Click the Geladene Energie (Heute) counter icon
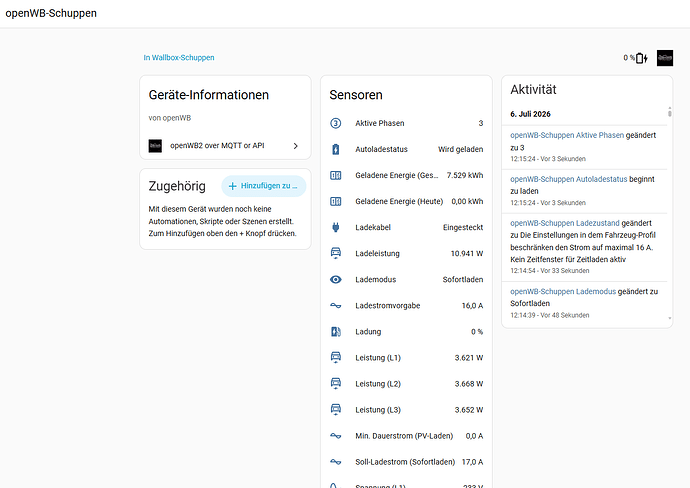690x488 pixels. [x=335, y=202]
